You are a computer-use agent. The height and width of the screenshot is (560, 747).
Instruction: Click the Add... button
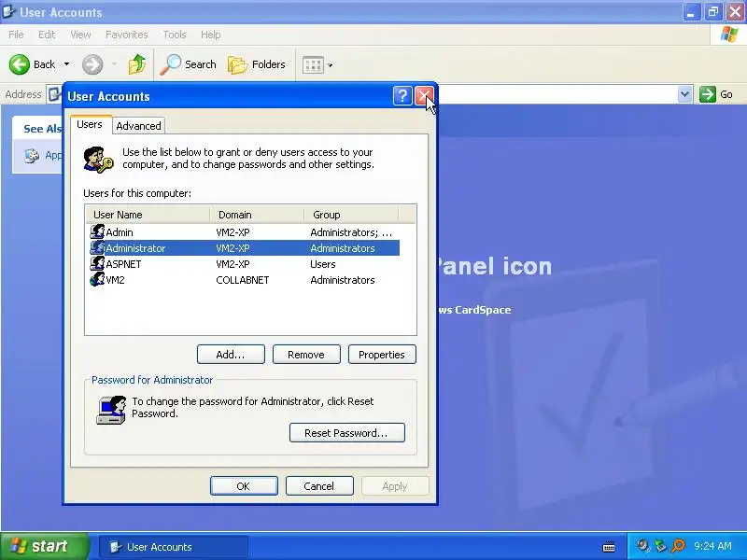231,355
